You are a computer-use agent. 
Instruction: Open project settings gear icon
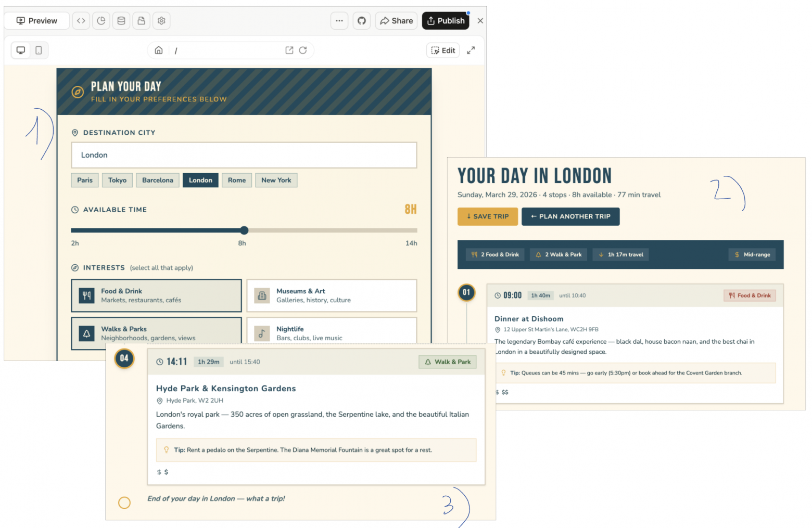coord(161,21)
